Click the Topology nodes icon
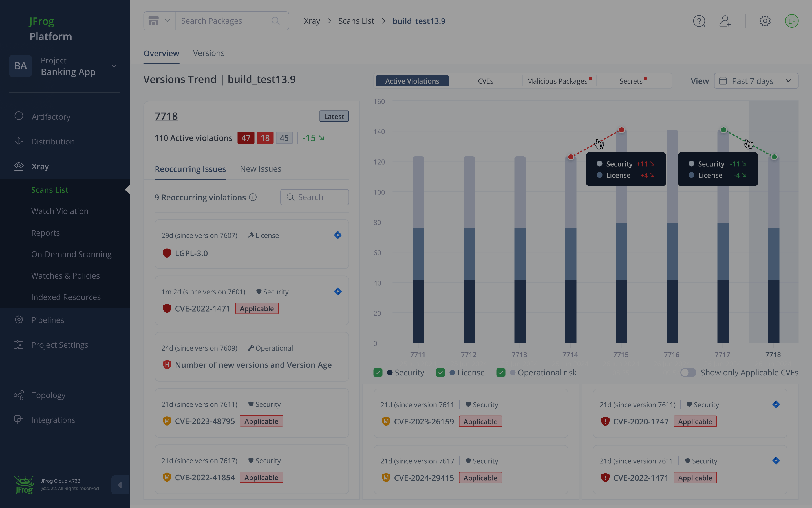Screen dimensions: 812x508 click(x=19, y=395)
